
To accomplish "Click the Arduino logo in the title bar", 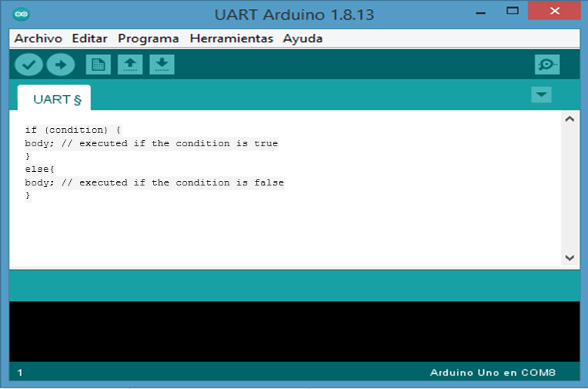I will [21, 14].
